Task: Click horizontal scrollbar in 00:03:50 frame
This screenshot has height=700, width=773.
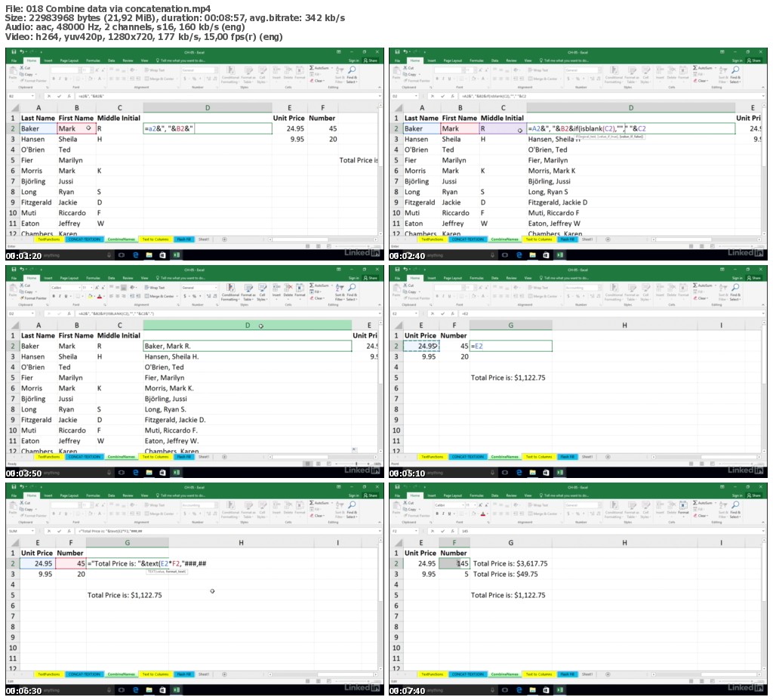Action: click(x=323, y=457)
